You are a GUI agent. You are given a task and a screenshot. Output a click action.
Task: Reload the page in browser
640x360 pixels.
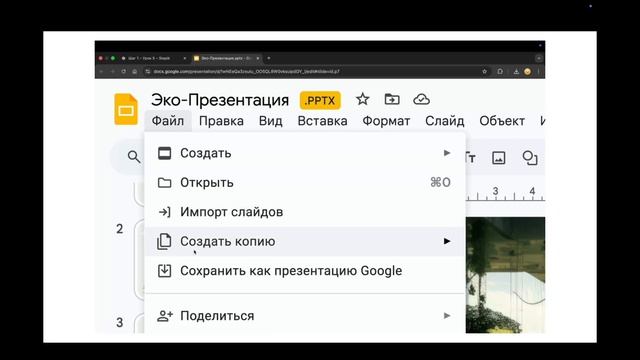pos(123,71)
